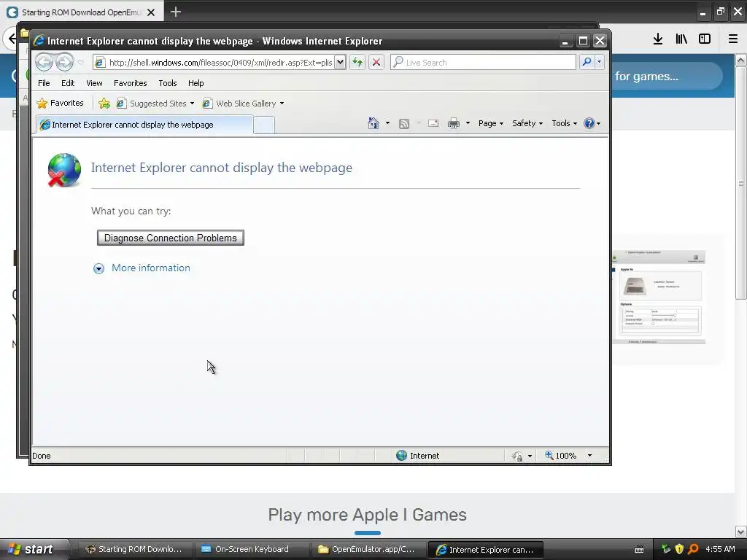The width and height of the screenshot is (747, 560).
Task: Expand Web Slice Gallery dropdown arrow
Action: pyautogui.click(x=282, y=104)
